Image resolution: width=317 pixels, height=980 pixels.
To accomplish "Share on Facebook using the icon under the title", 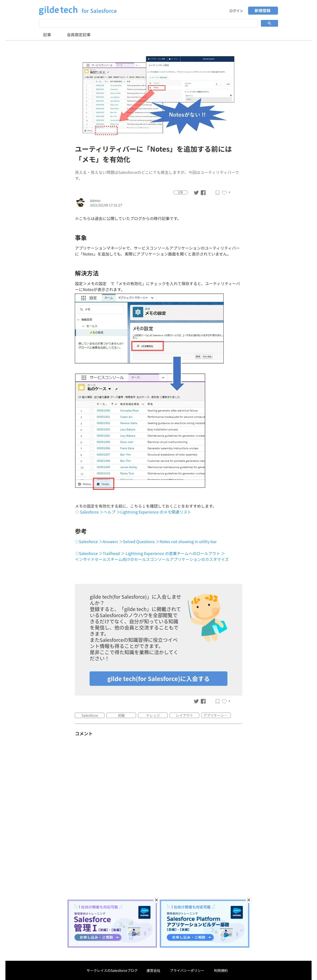I will click(203, 192).
